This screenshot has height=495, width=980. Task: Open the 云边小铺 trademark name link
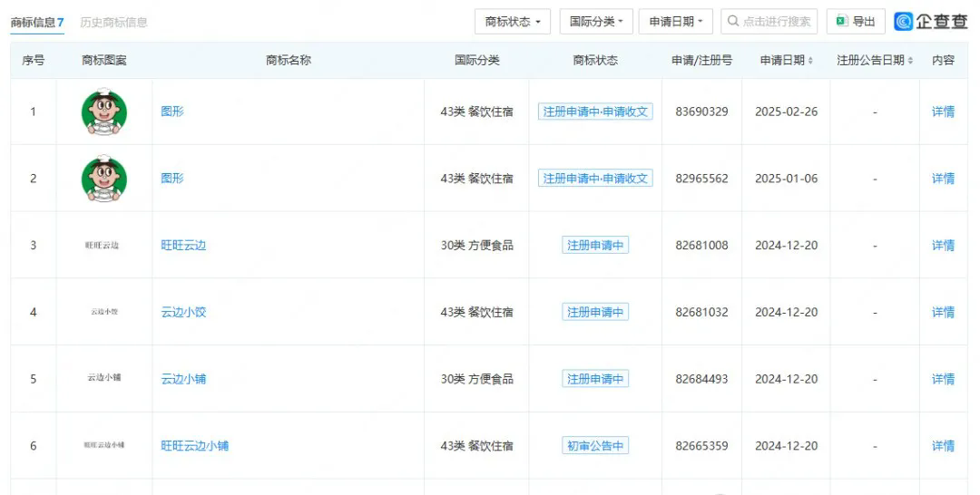(183, 379)
